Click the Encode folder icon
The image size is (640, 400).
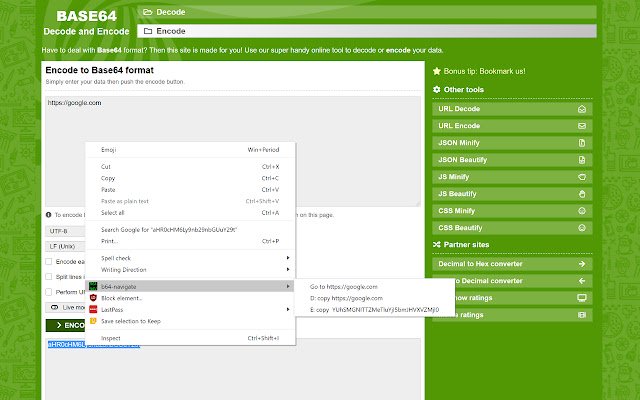point(148,31)
